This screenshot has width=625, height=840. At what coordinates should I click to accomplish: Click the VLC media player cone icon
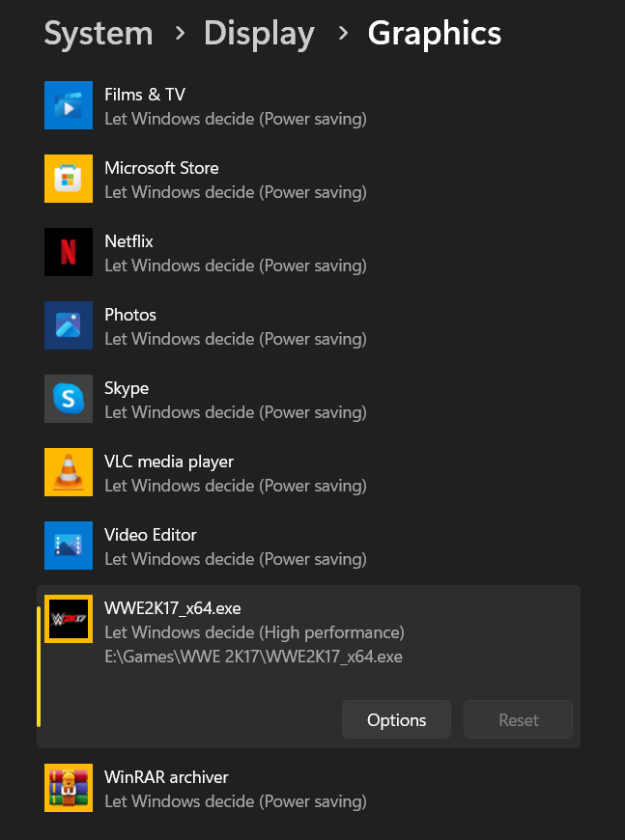click(x=69, y=472)
